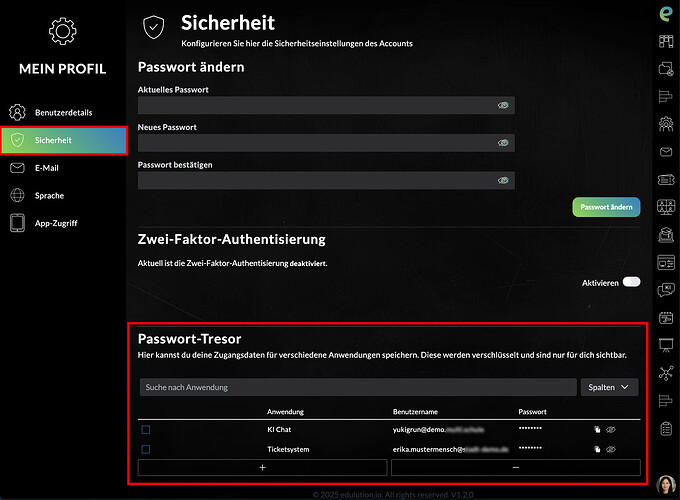This screenshot has width=680, height=500.
Task: Sort by the Anwendung column header
Action: 285,412
